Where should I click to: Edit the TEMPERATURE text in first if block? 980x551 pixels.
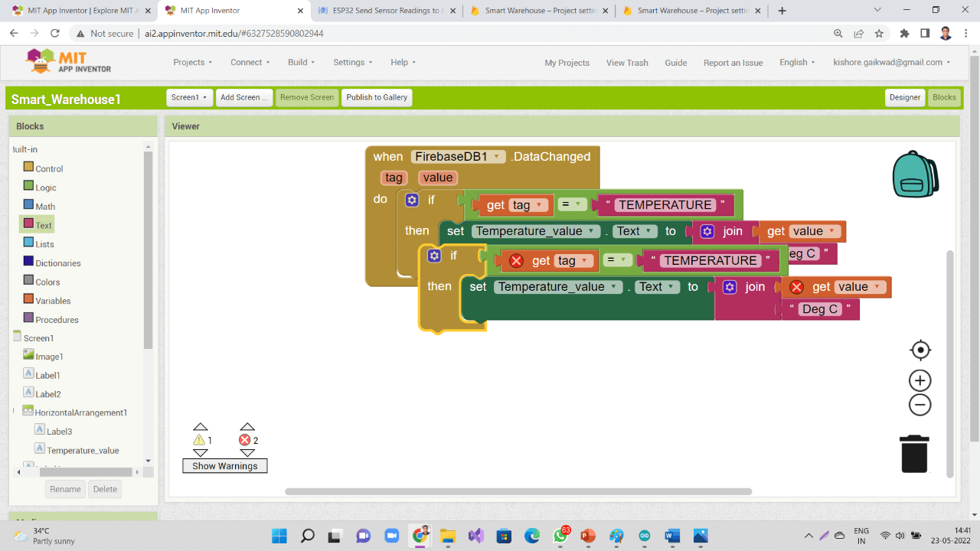coord(665,205)
